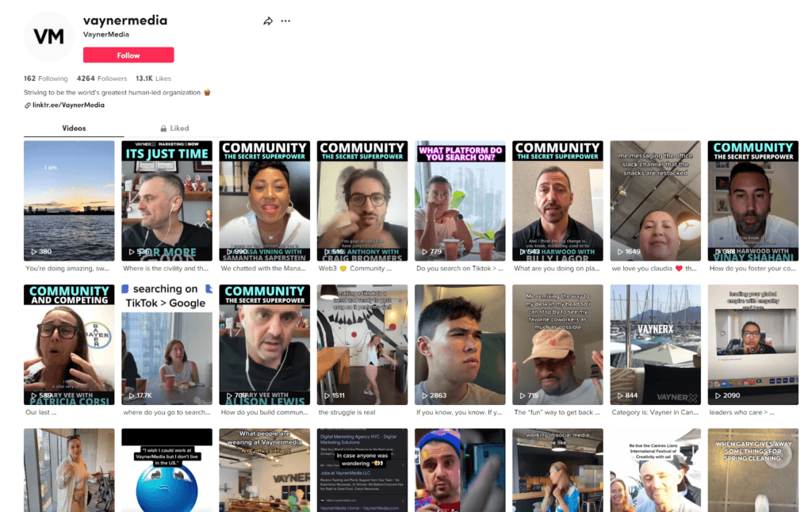Viewport: 812px width, 512px height.
Task: Click the share arrow icon next to vaynermedia
Action: pos(268,21)
